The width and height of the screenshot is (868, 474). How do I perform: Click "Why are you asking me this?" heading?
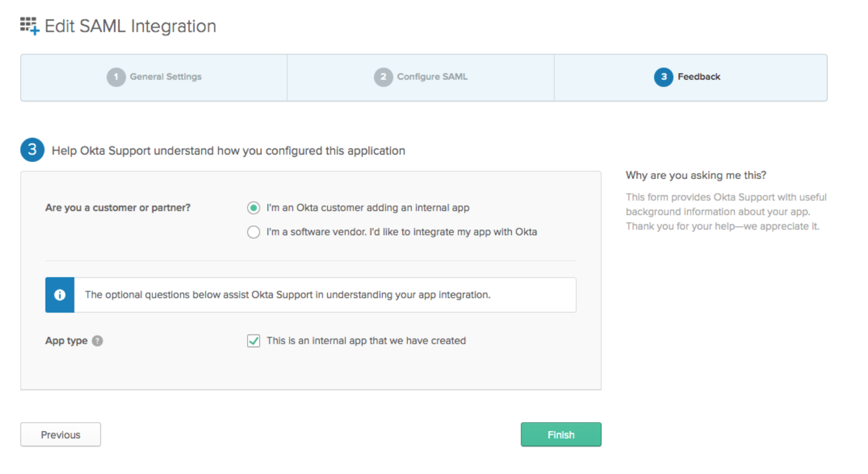click(x=696, y=175)
